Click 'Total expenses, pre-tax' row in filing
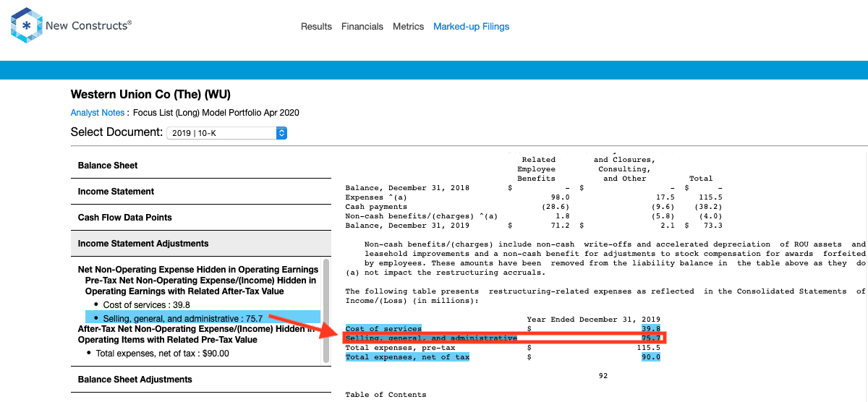The width and height of the screenshot is (868, 402). [503, 348]
